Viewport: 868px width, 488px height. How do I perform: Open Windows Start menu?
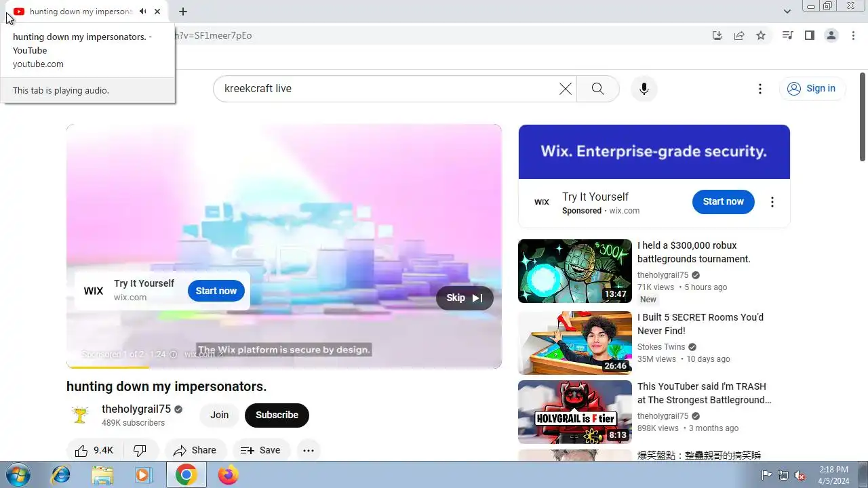[18, 475]
